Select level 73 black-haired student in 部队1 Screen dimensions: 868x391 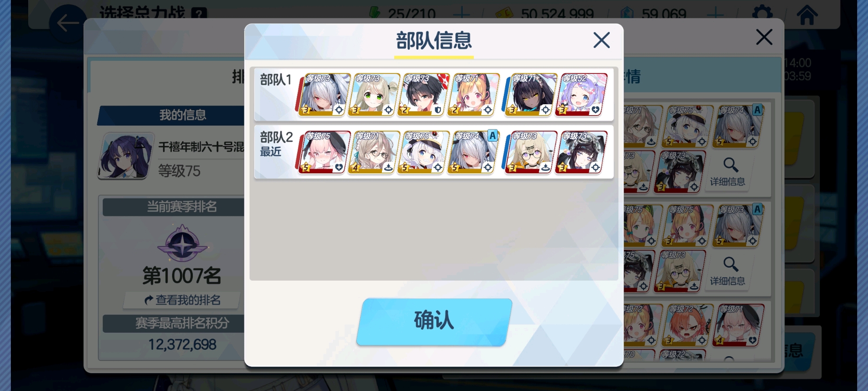click(x=423, y=94)
